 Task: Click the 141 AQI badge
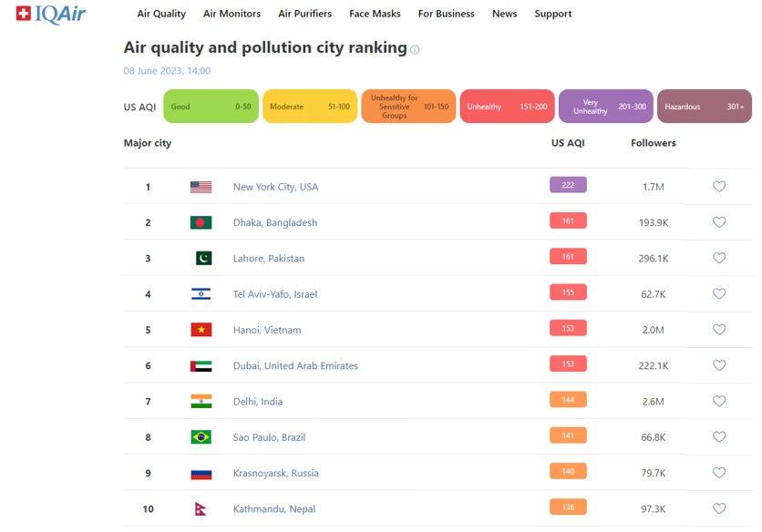pos(568,435)
